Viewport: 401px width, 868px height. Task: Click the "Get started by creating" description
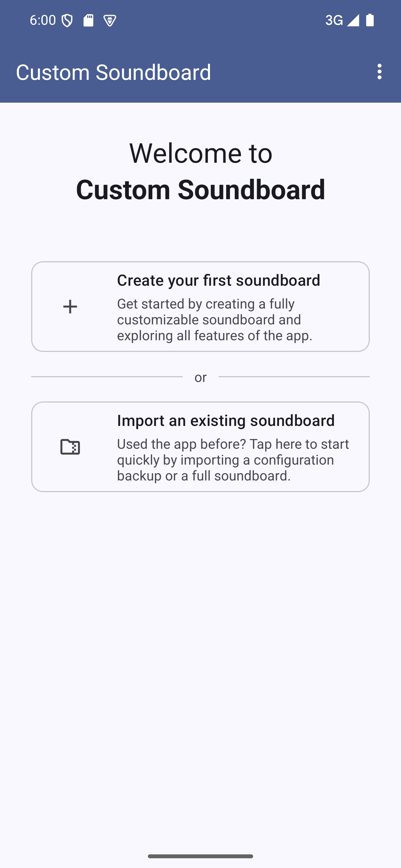tap(215, 319)
